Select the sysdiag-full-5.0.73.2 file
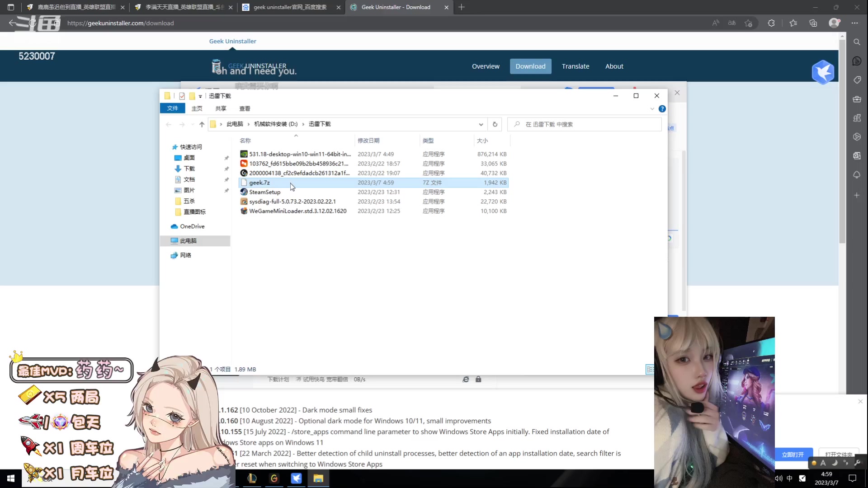 point(373,202)
